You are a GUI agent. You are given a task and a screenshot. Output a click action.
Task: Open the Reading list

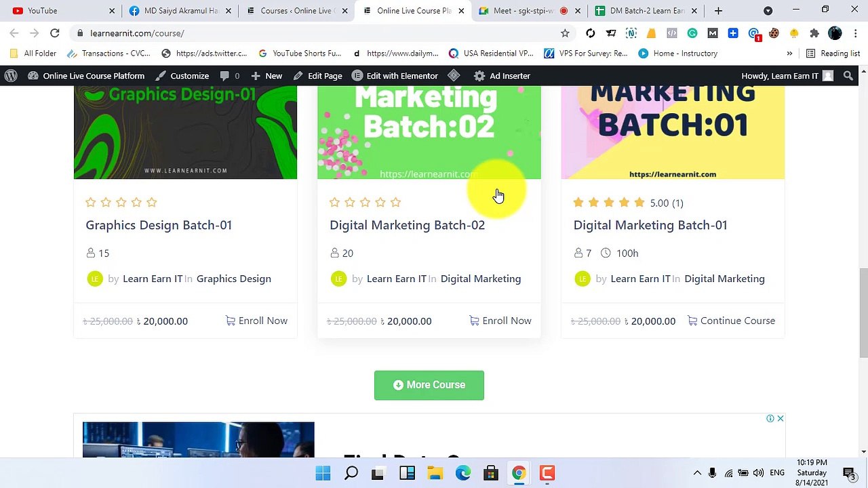[x=833, y=54]
